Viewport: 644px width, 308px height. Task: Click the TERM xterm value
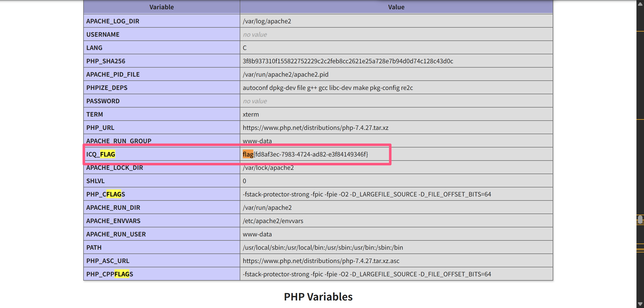[x=251, y=114]
